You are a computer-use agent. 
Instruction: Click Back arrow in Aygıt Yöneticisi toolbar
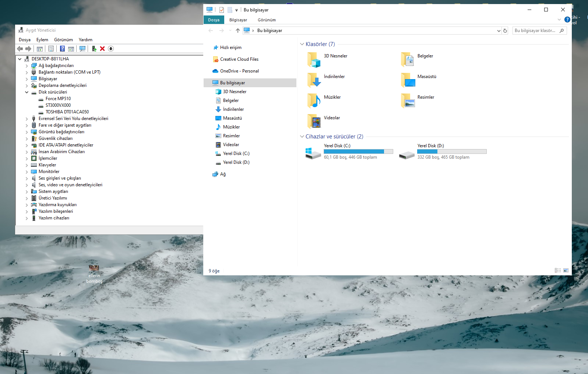(x=20, y=49)
